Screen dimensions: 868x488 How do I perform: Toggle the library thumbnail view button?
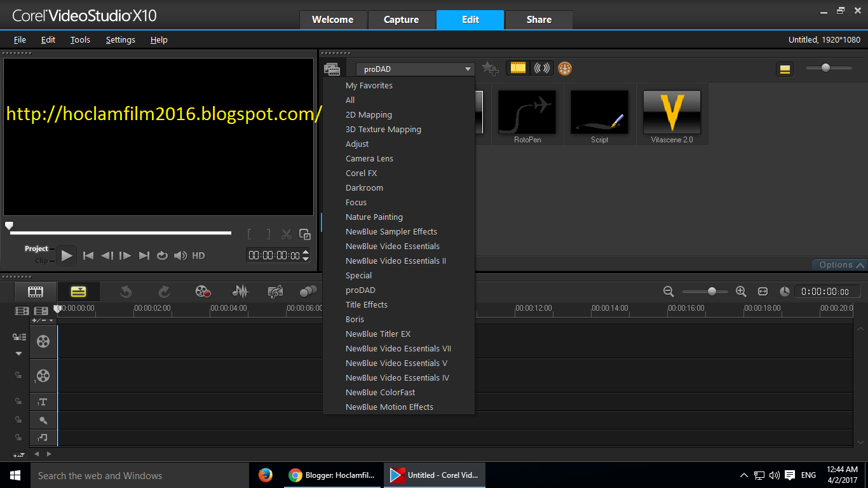pos(785,69)
